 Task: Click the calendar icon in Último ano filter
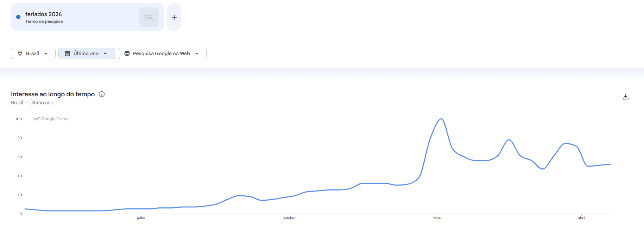(68, 53)
